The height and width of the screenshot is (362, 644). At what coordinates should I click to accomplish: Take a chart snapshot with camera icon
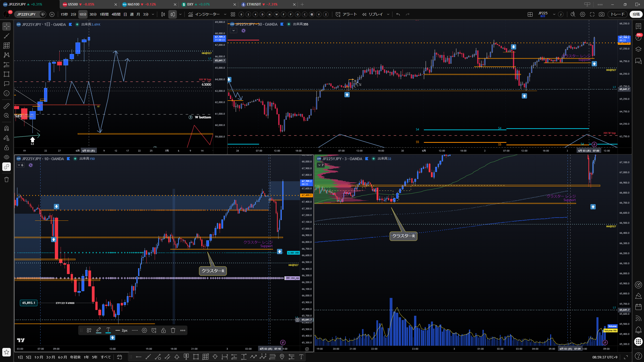[601, 14]
